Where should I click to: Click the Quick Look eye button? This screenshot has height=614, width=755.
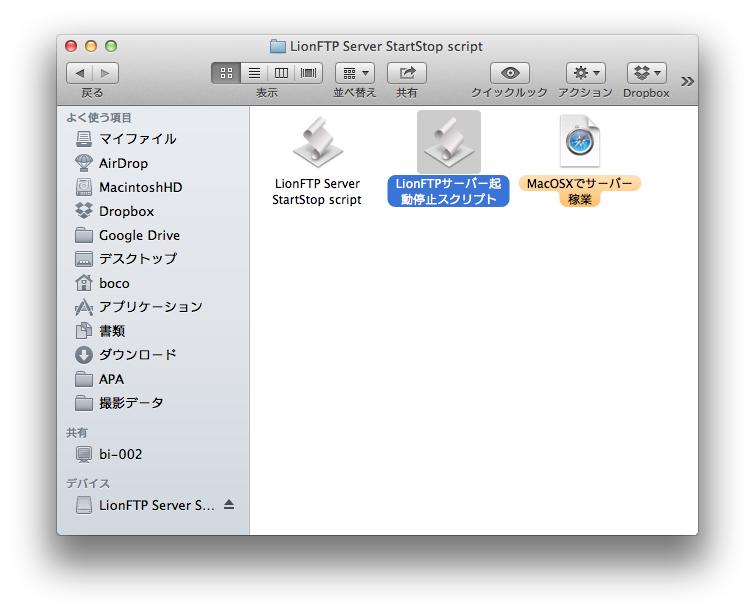510,73
